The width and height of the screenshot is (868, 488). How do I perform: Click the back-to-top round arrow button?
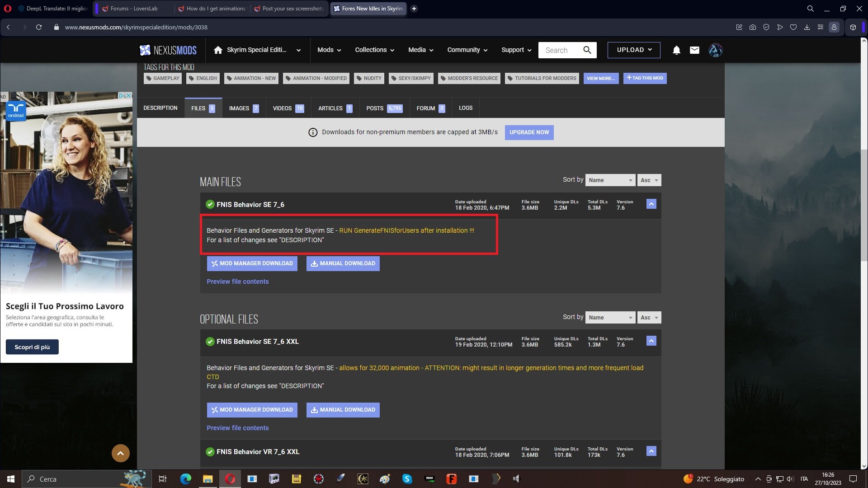120,453
